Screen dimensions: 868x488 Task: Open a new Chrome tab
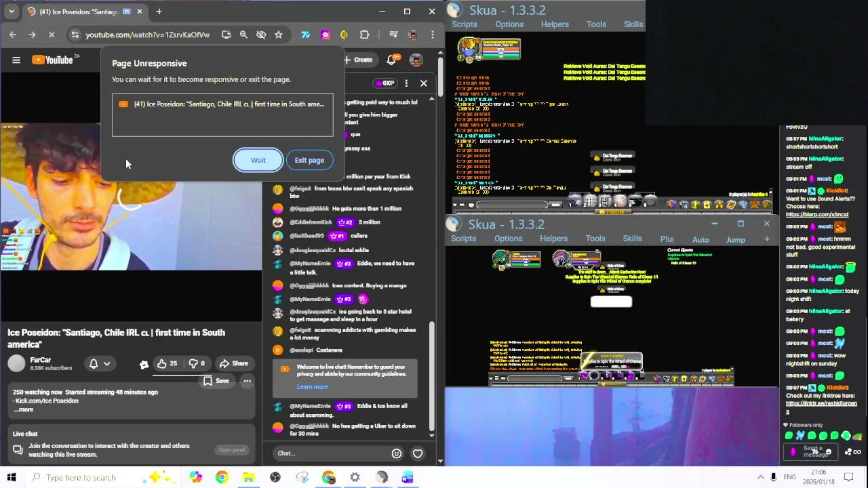pos(159,12)
